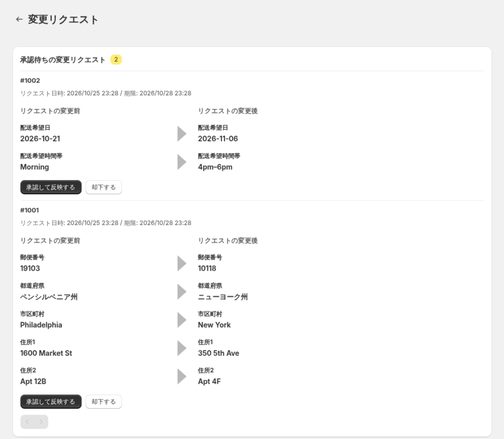Click the ペンシルベニア州 prefecture value
This screenshot has width=504, height=439.
click(x=49, y=297)
